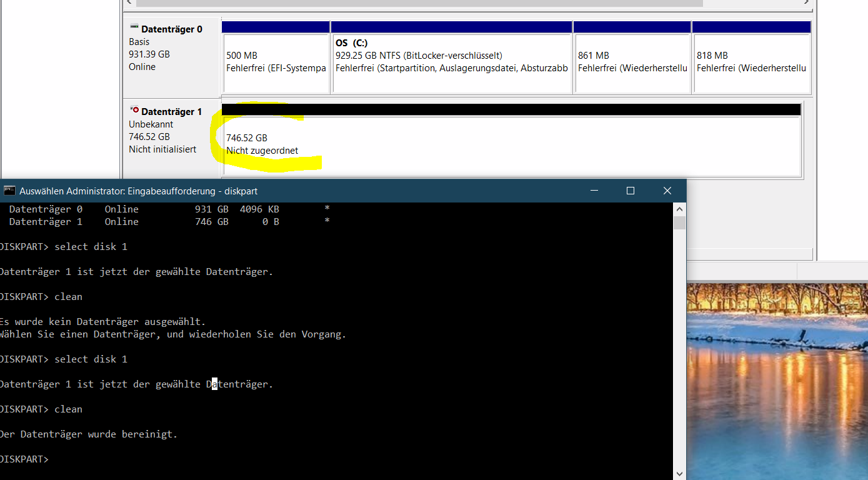Click the 'Nicht initialisiert' status text
Image resolution: width=868 pixels, height=480 pixels.
click(x=162, y=149)
